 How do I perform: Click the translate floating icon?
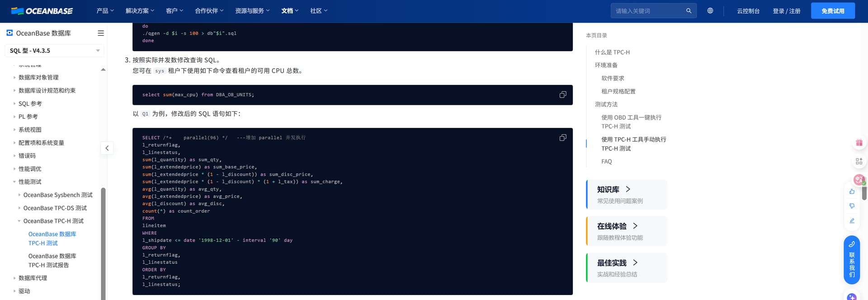click(859, 179)
